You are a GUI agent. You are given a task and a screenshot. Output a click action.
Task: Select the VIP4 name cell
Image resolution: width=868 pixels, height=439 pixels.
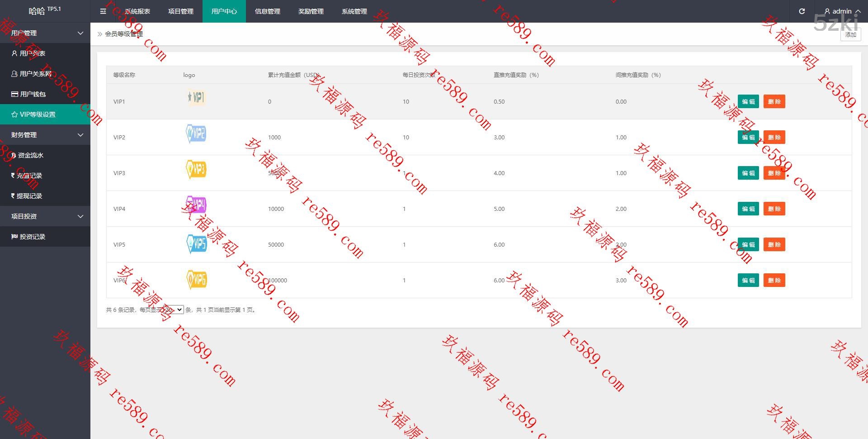tap(119, 209)
